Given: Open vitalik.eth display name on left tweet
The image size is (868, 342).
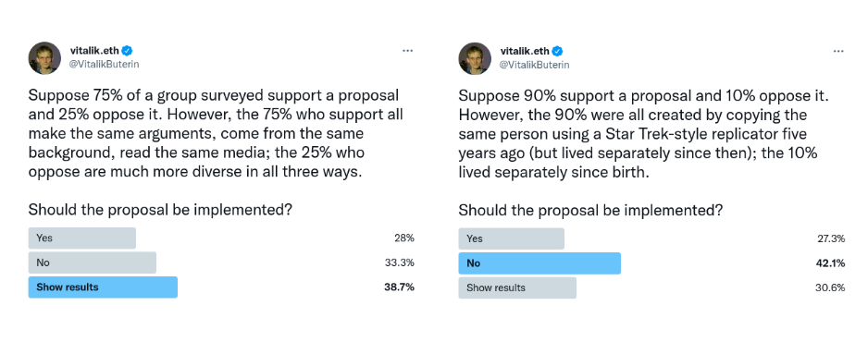Looking at the screenshot, I should coord(94,51).
